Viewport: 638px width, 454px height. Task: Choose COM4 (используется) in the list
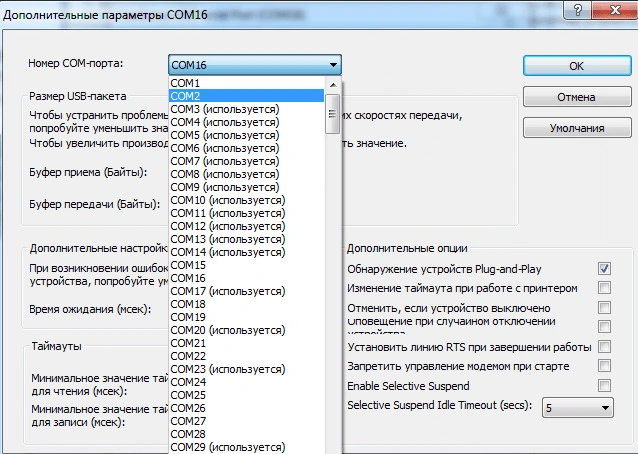[x=247, y=122]
